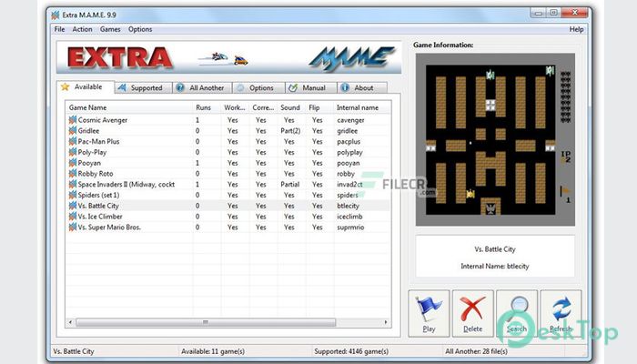This screenshot has height=364, width=637.
Task: Click the Internal Name: btlecity info text
Action: [x=495, y=266]
